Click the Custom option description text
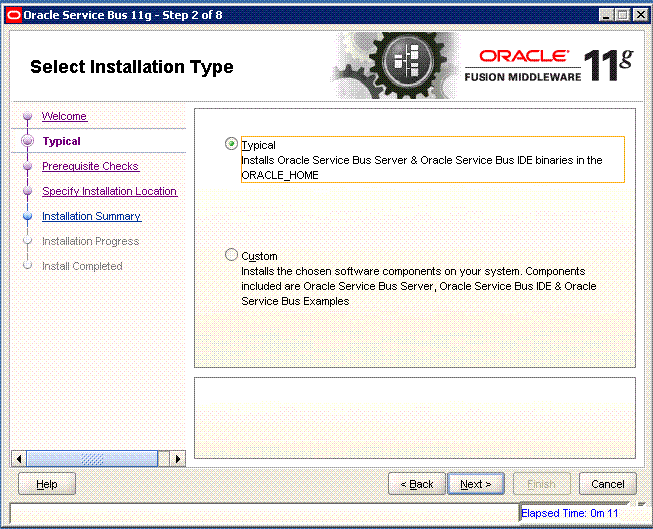This screenshot has width=653, height=529. [x=419, y=286]
